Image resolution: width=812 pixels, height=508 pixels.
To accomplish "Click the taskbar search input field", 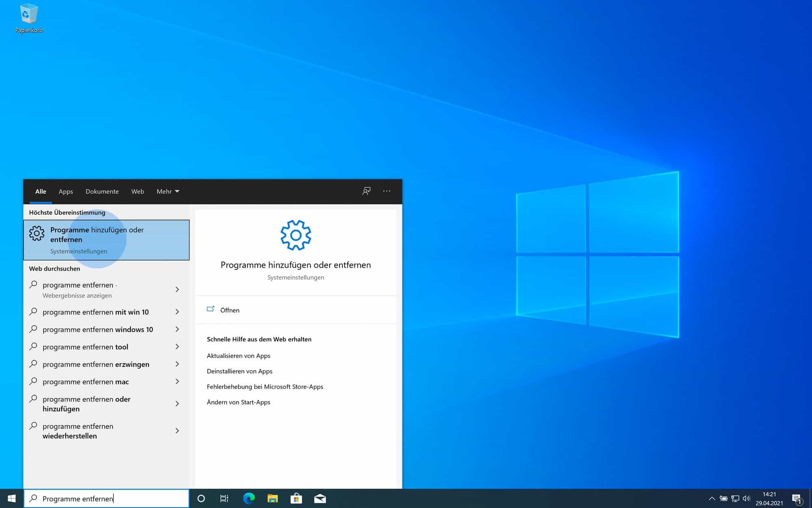I will pos(106,498).
